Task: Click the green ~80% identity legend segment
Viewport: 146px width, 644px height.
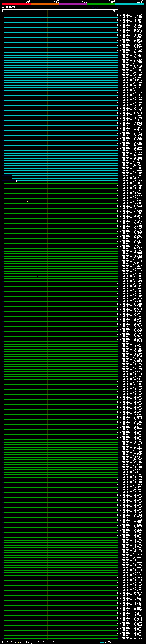Action: [x=101, y=4]
